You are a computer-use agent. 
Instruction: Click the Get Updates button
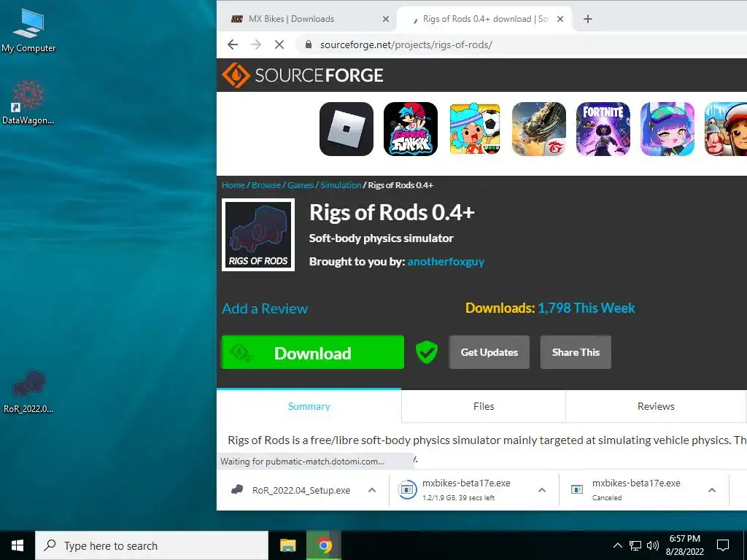[489, 352]
